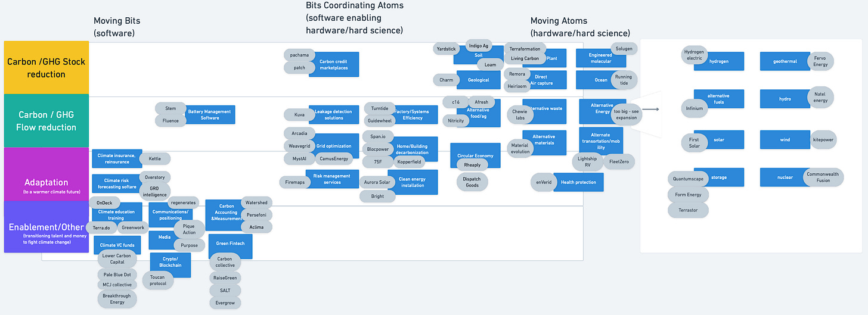Select the Kopperfield bubble
Screen dimensions: 868x315
410,162
